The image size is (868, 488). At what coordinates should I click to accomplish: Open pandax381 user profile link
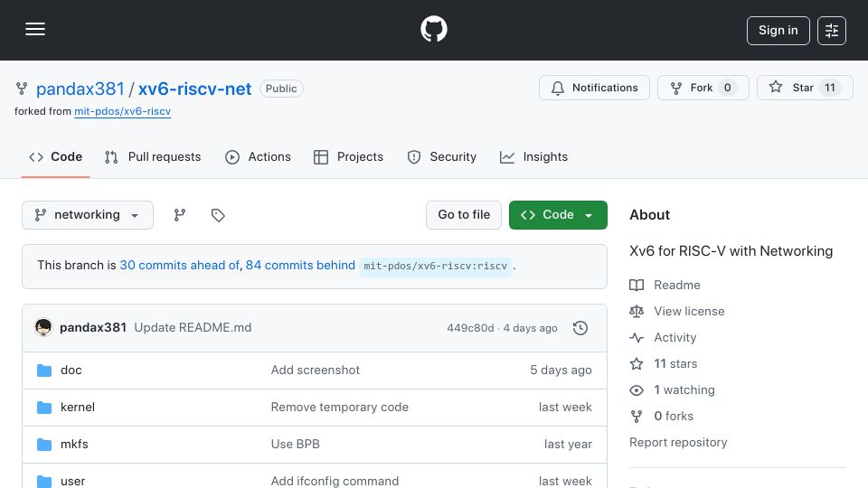(80, 89)
